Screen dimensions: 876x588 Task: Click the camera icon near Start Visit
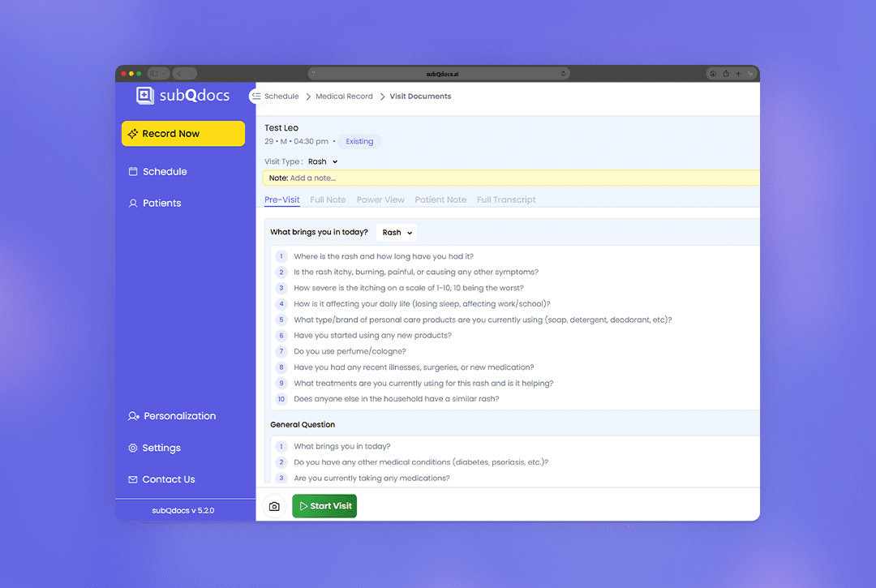coord(274,506)
